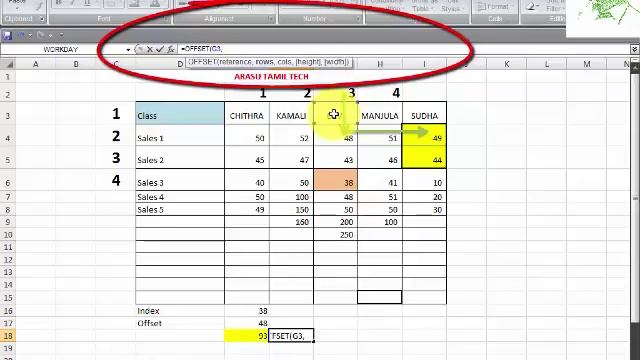Open the Cell Styles dropdown

(x=451, y=6)
